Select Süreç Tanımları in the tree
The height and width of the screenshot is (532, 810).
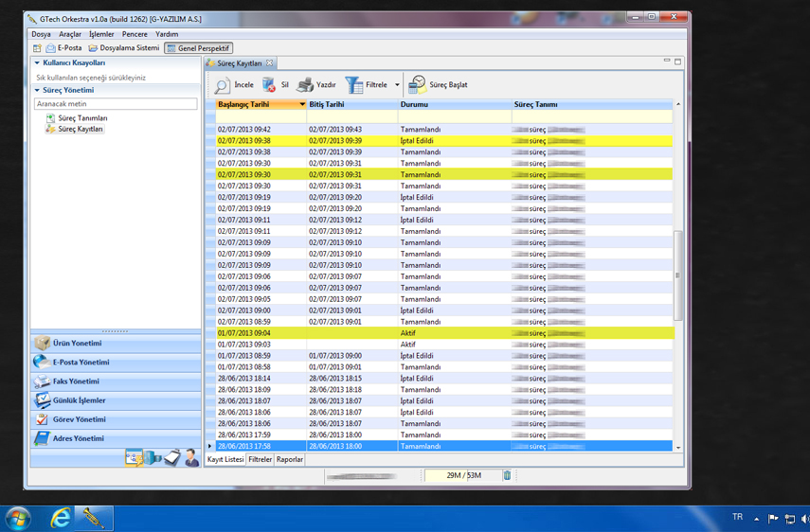pyautogui.click(x=77, y=118)
